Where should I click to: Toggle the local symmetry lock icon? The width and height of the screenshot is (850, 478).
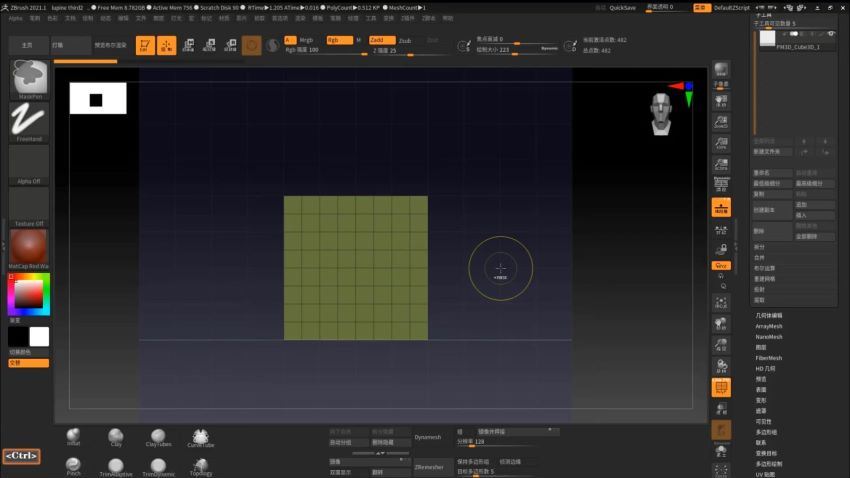[721, 249]
